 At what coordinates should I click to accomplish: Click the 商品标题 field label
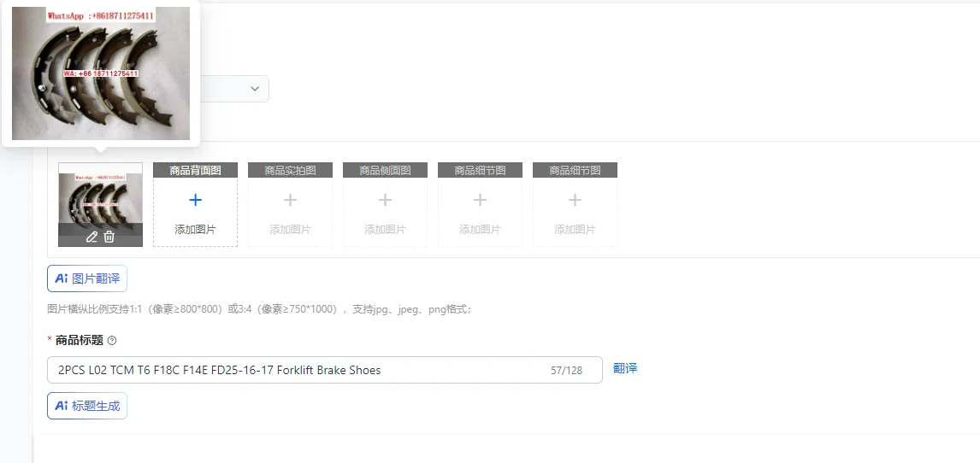point(79,340)
